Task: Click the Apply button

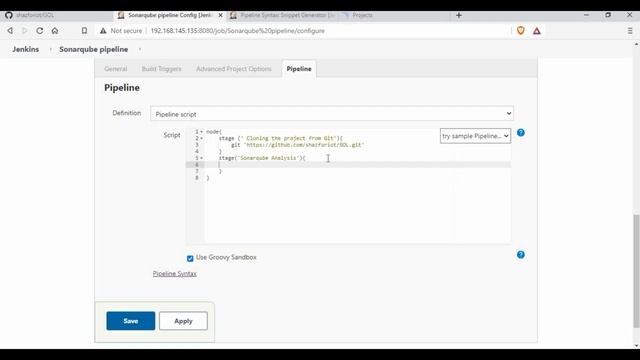Action: coord(183,321)
